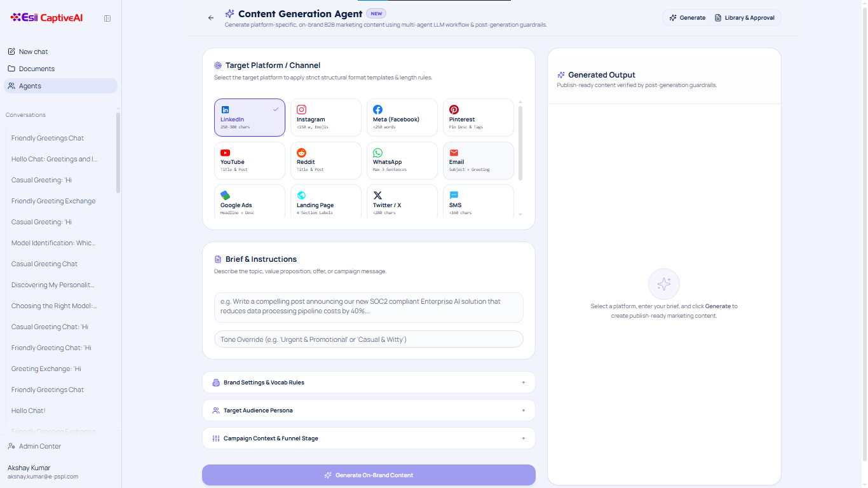Expand Brand Settings & Vocab Rules section
The width and height of the screenshot is (868, 488).
pos(369,383)
